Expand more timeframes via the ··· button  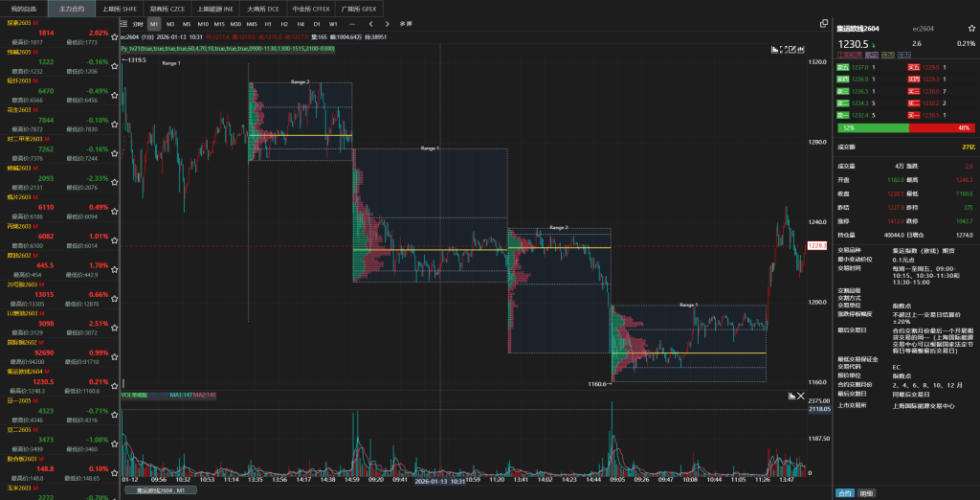(x=352, y=23)
